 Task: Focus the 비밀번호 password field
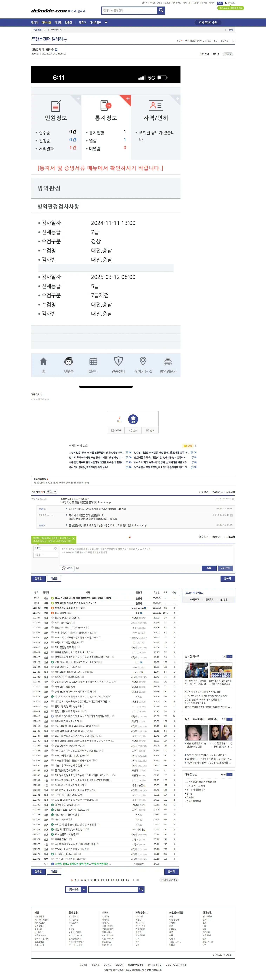(46, 555)
